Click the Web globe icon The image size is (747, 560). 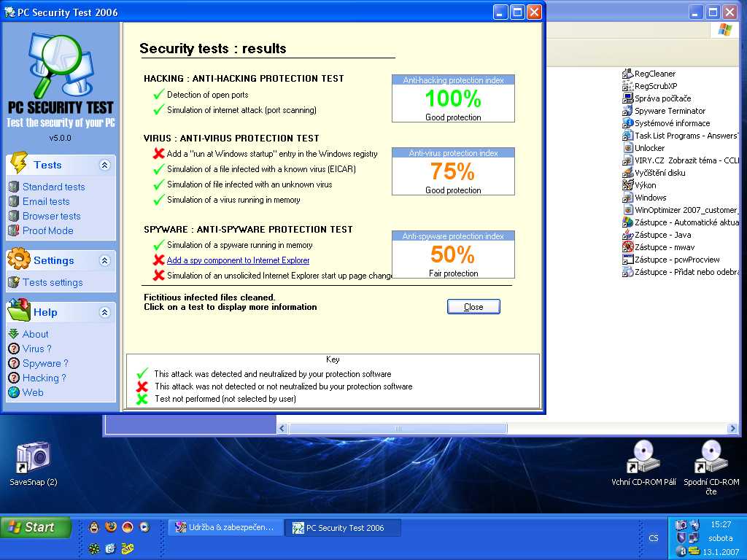click(x=14, y=392)
